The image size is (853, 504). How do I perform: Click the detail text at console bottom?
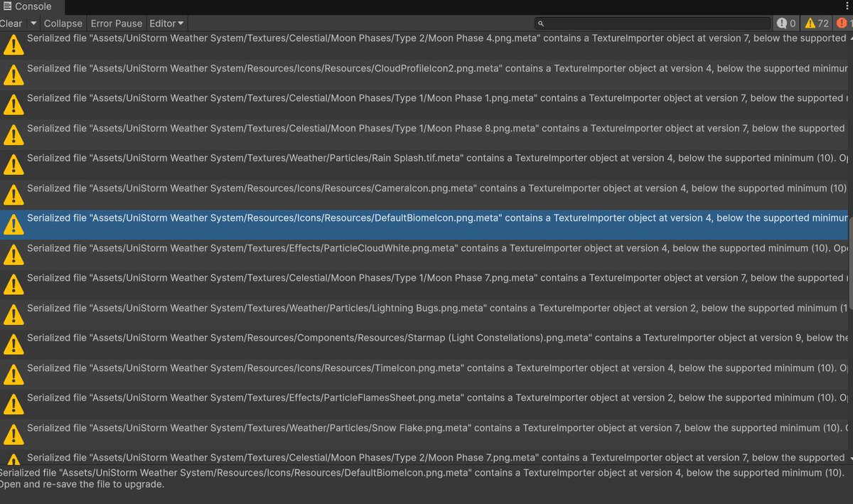(422, 478)
